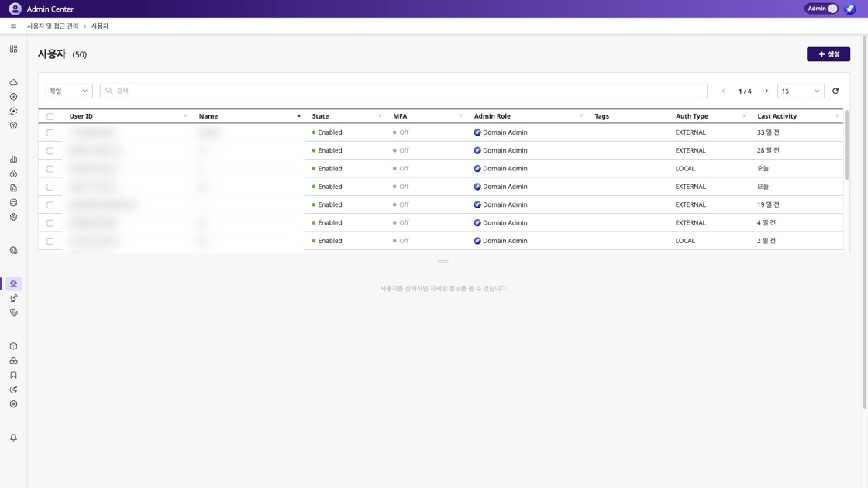Click the bell notification icon in sidebar
The image size is (868, 488).
[x=13, y=438]
